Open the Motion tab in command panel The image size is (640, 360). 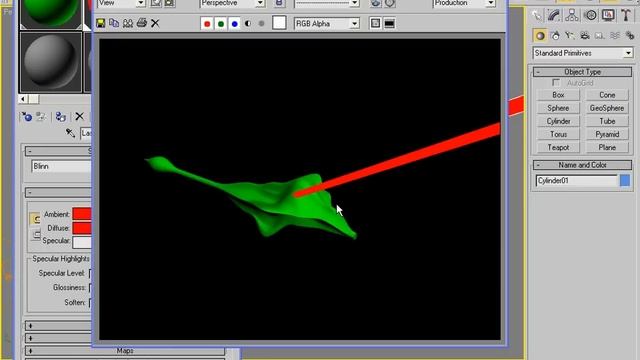(590, 16)
